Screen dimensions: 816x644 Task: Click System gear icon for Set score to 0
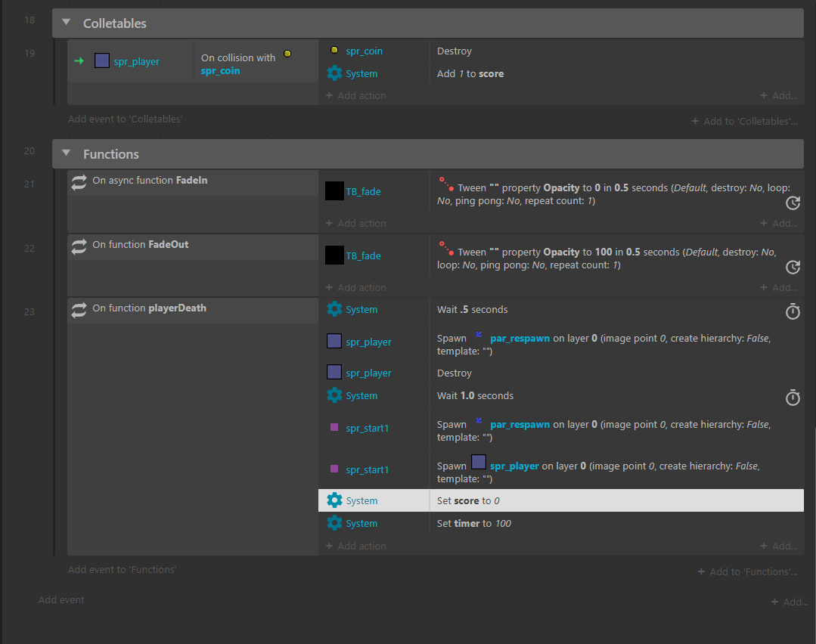334,500
